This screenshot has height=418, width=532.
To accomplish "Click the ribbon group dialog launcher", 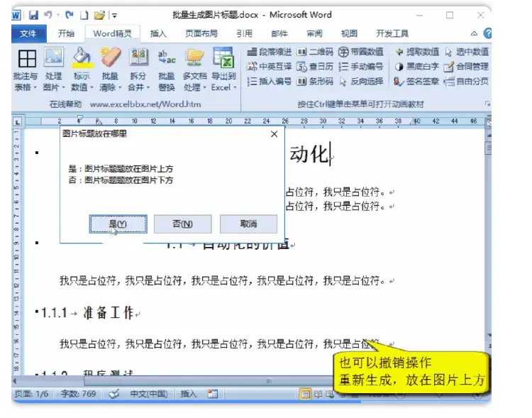I will 487,104.
